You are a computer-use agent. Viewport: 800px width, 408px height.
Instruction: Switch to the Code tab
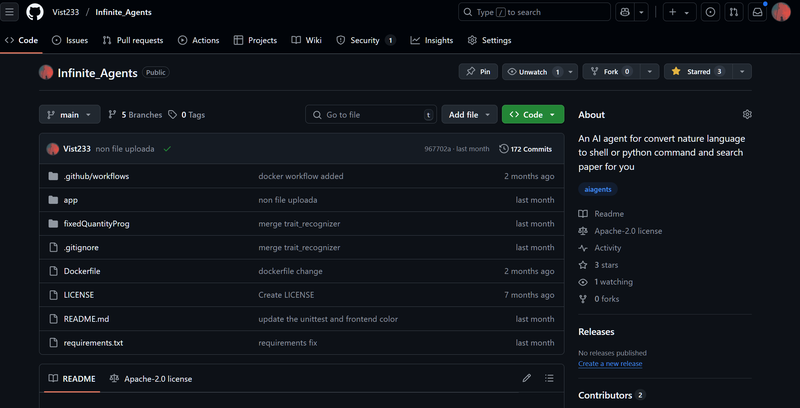21,40
